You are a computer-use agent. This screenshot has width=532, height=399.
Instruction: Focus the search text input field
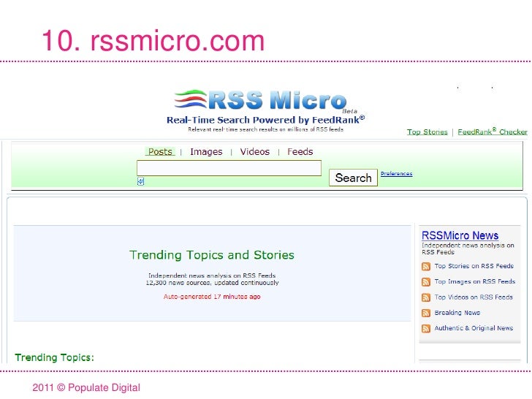click(229, 168)
